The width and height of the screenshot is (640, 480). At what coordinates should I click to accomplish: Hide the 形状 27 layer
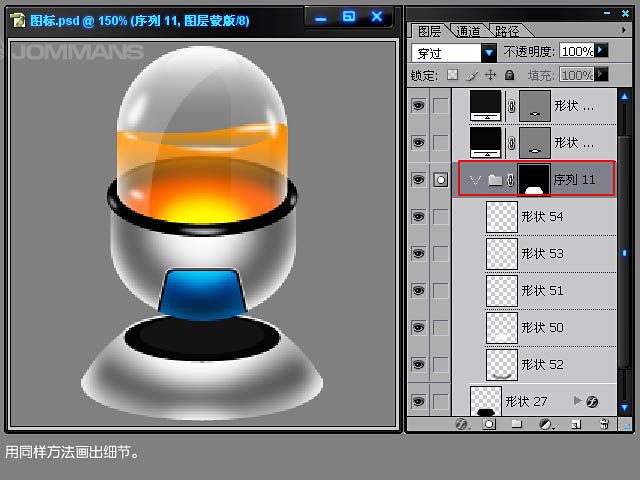(x=418, y=402)
